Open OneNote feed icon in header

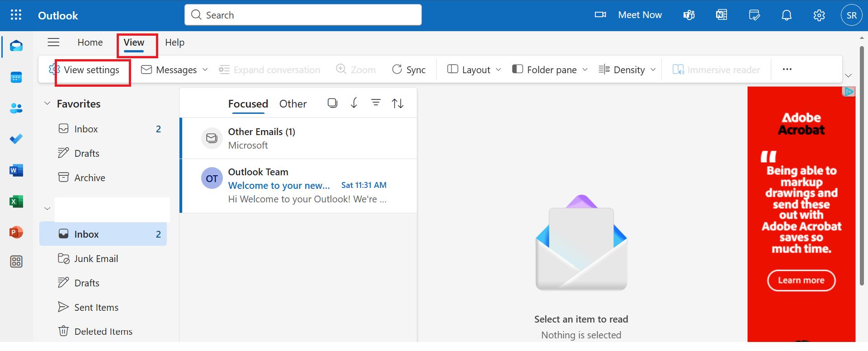[x=722, y=15]
